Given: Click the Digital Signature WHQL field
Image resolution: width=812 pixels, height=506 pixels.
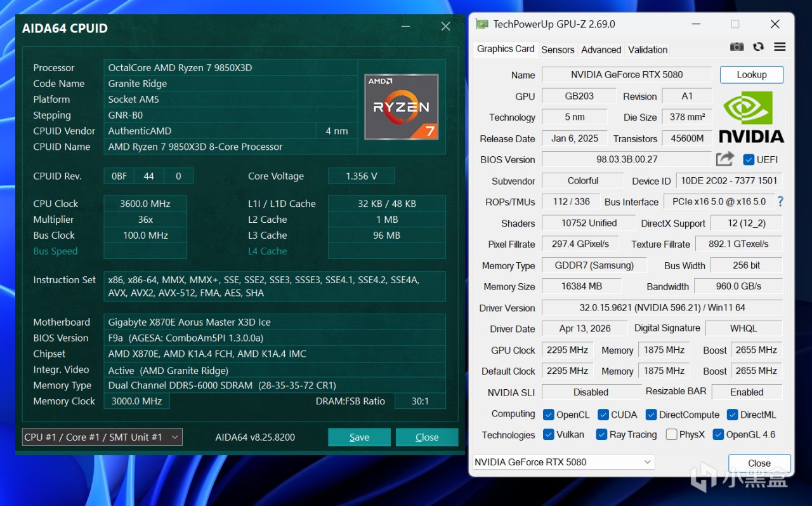Looking at the screenshot, I should [743, 329].
